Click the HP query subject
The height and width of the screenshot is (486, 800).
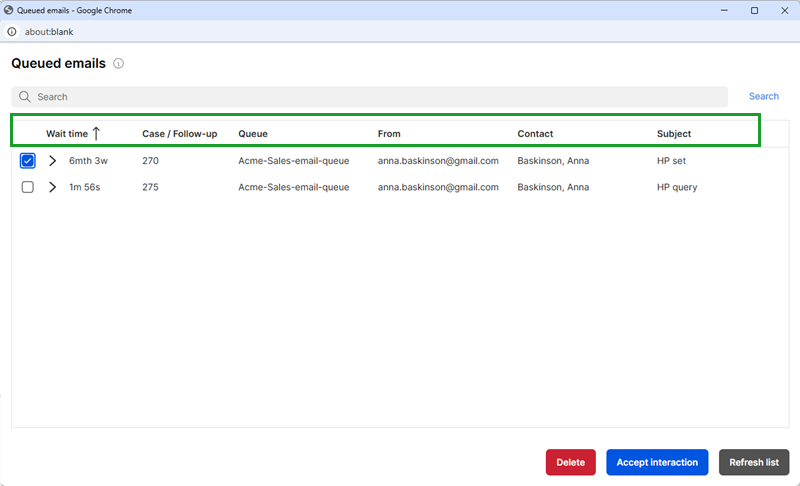tap(677, 187)
